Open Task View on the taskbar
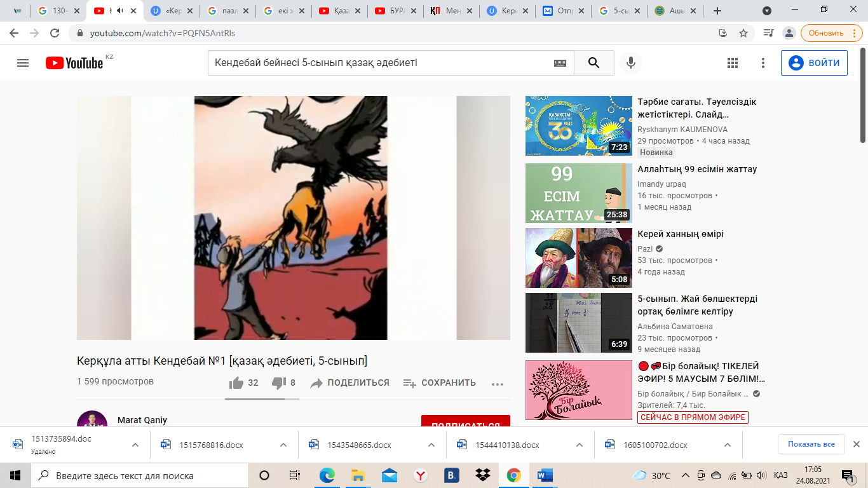Image resolution: width=868 pixels, height=488 pixels. coord(295,475)
